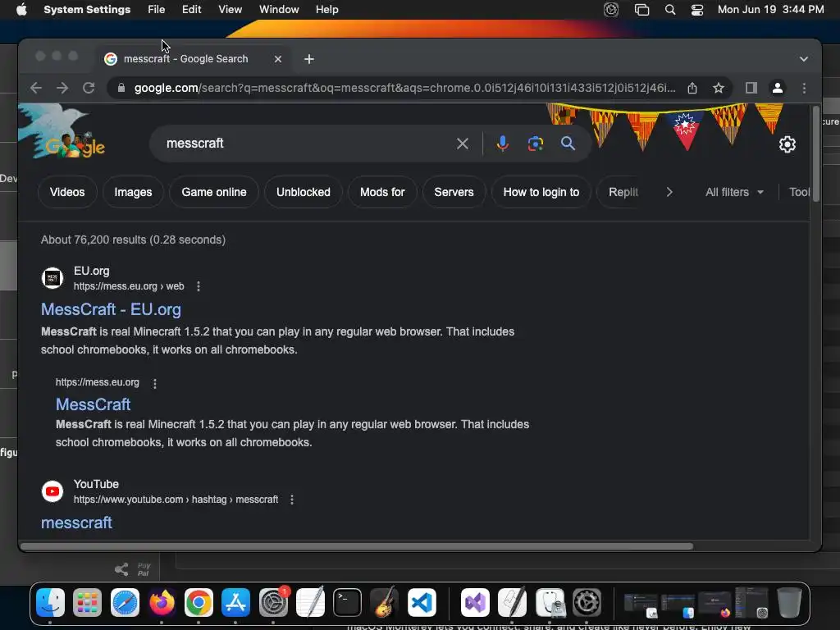Open options for the EU.org result
This screenshot has width=840, height=630.
(199, 286)
